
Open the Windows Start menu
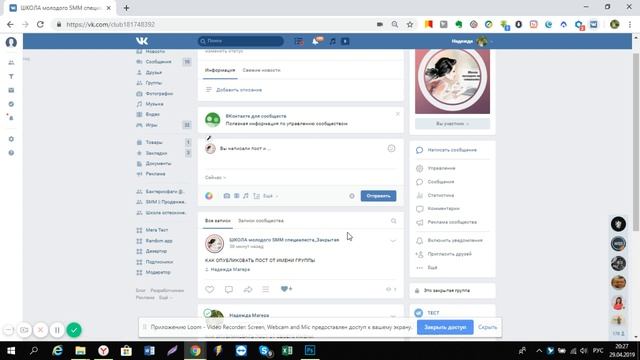coord(11,351)
